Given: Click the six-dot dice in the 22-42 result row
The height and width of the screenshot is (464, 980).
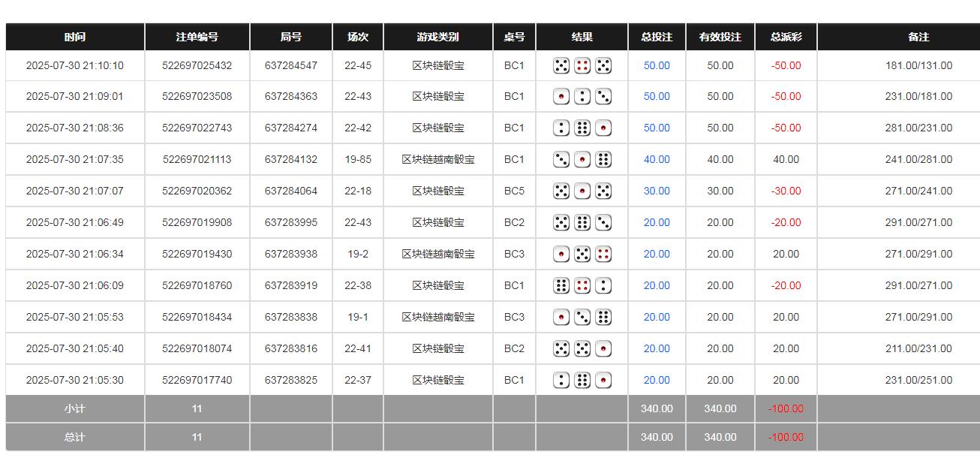Looking at the screenshot, I should pyautogui.click(x=582, y=128).
